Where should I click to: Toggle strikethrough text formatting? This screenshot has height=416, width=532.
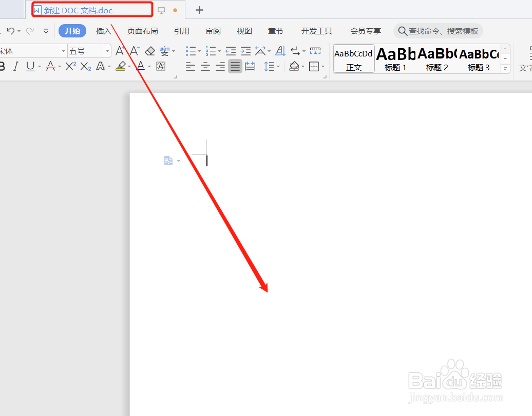click(50, 66)
